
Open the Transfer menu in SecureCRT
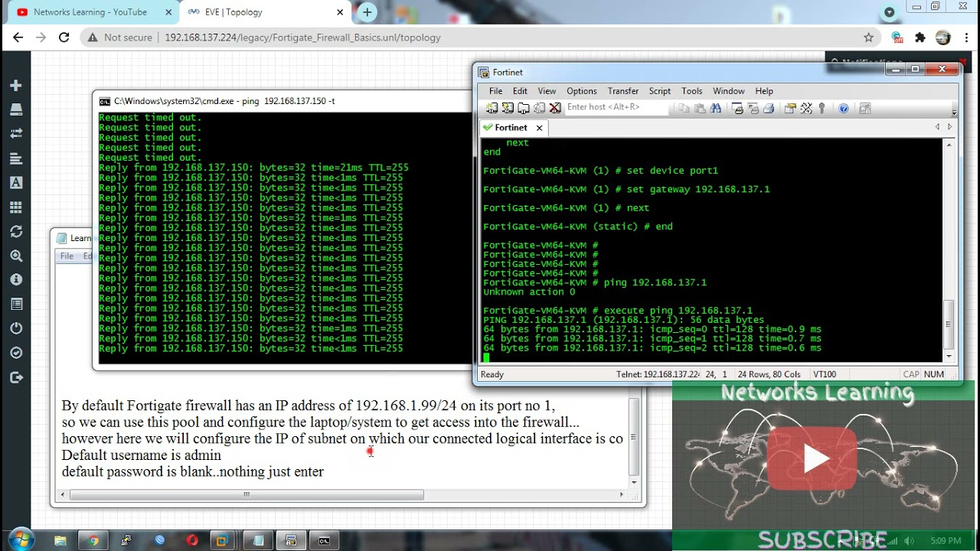pos(622,91)
